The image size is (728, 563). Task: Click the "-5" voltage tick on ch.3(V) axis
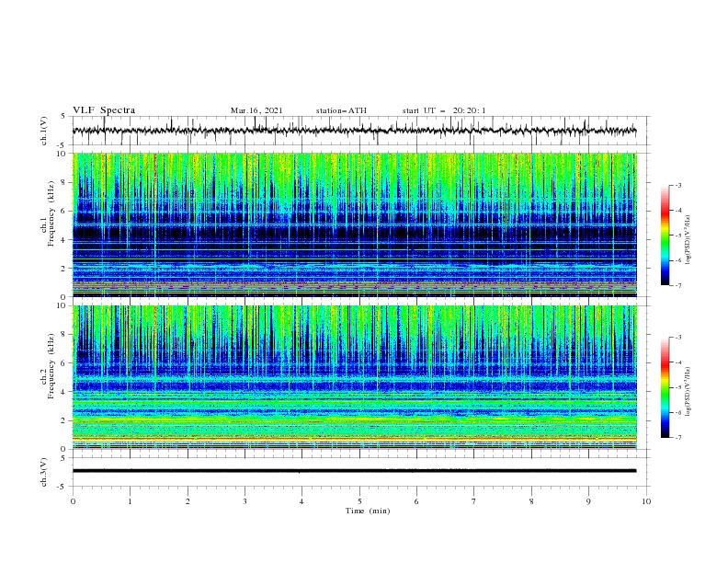click(62, 487)
